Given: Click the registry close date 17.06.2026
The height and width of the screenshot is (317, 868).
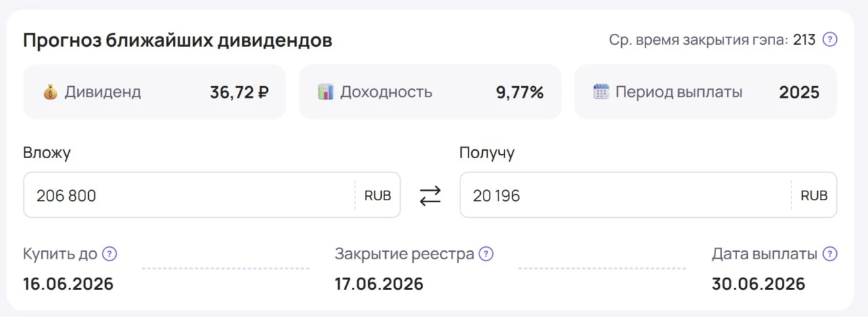Looking at the screenshot, I should [378, 284].
